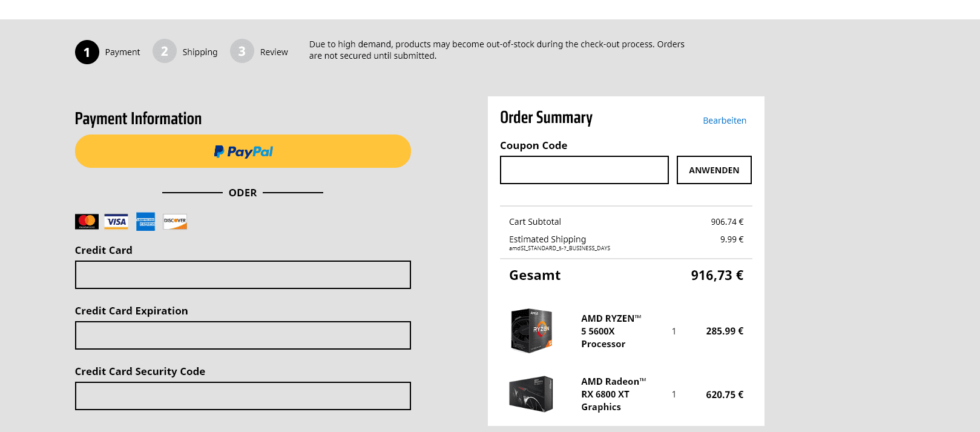Go to the Shipping step label
This screenshot has width=980, height=432.
click(x=200, y=52)
